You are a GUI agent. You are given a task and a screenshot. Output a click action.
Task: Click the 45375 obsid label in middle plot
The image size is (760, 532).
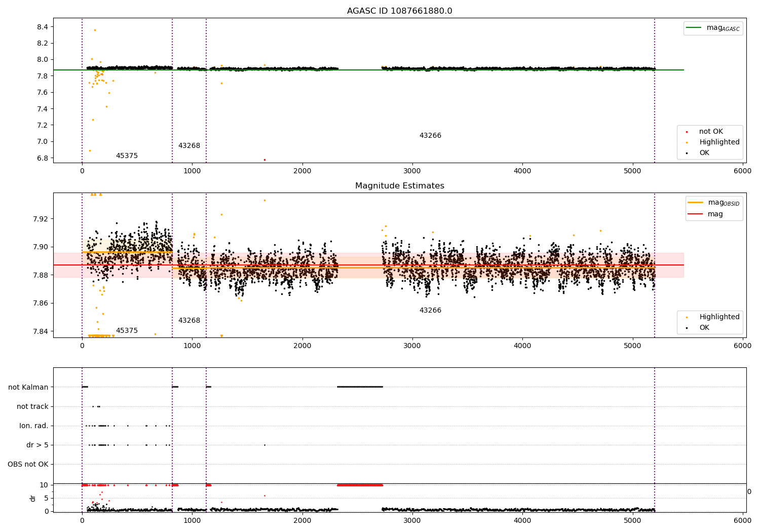[x=127, y=331]
